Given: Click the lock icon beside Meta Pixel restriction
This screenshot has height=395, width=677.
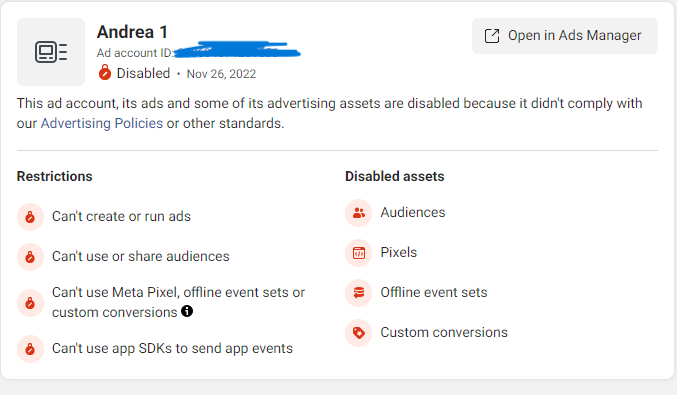Looking at the screenshot, I should [30, 303].
